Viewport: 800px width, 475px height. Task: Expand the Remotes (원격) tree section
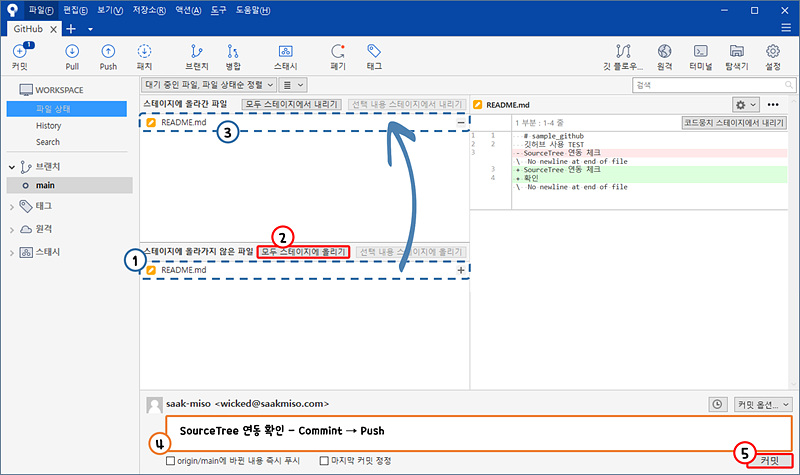pos(12,230)
